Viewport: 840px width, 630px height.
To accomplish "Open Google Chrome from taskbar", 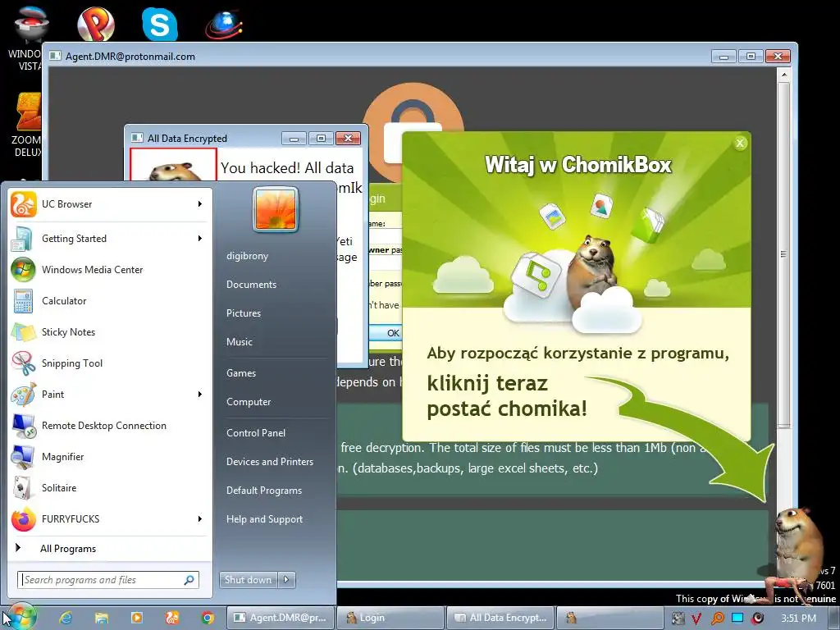I will pyautogui.click(x=208, y=618).
